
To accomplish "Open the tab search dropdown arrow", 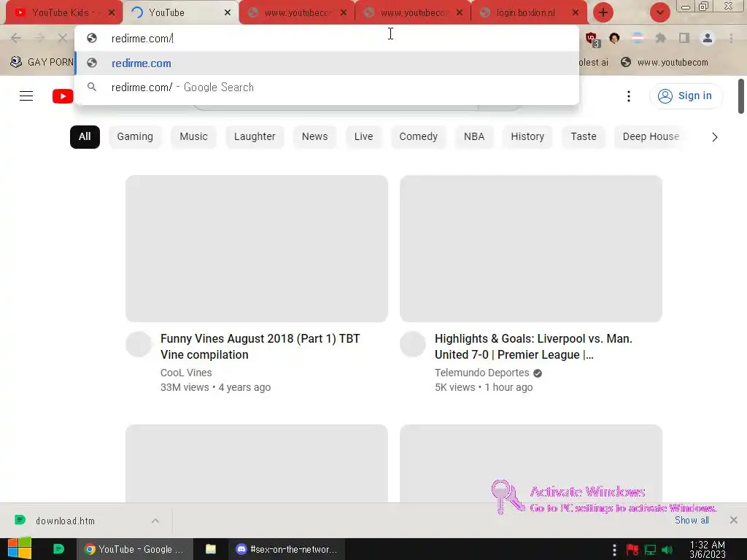I will [659, 13].
